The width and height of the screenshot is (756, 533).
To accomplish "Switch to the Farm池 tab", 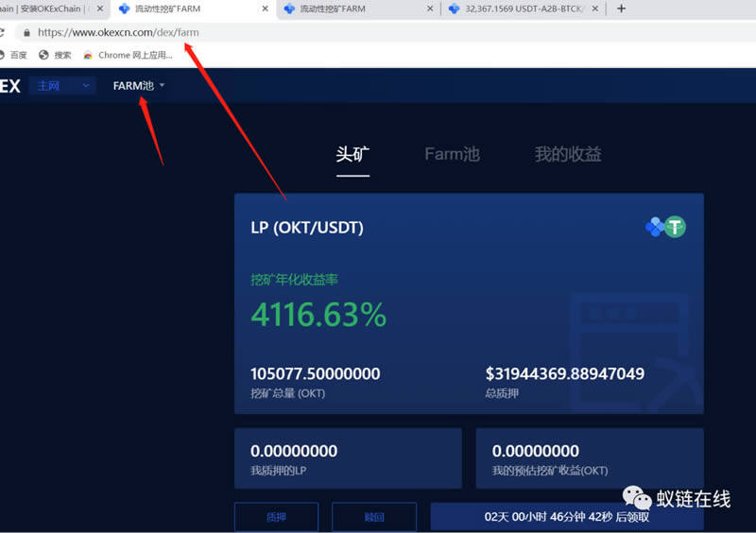I will [452, 154].
